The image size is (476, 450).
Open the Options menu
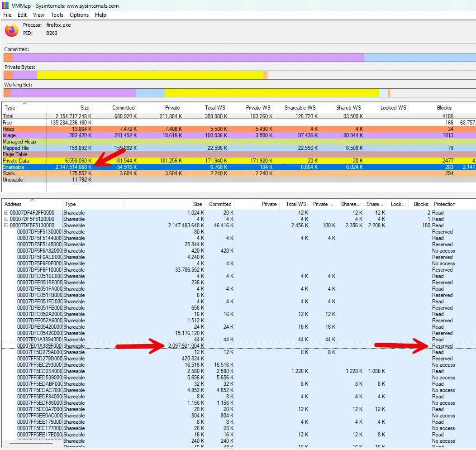79,15
